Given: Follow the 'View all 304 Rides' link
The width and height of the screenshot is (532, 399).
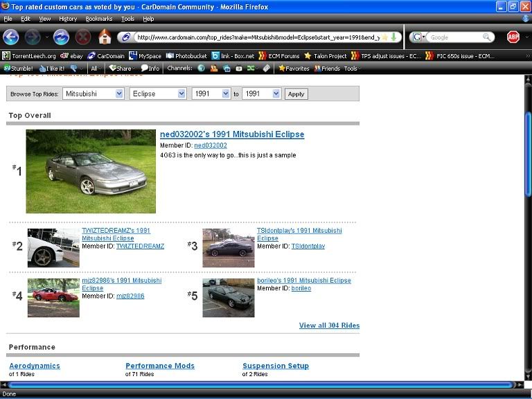Looking at the screenshot, I should (329, 326).
